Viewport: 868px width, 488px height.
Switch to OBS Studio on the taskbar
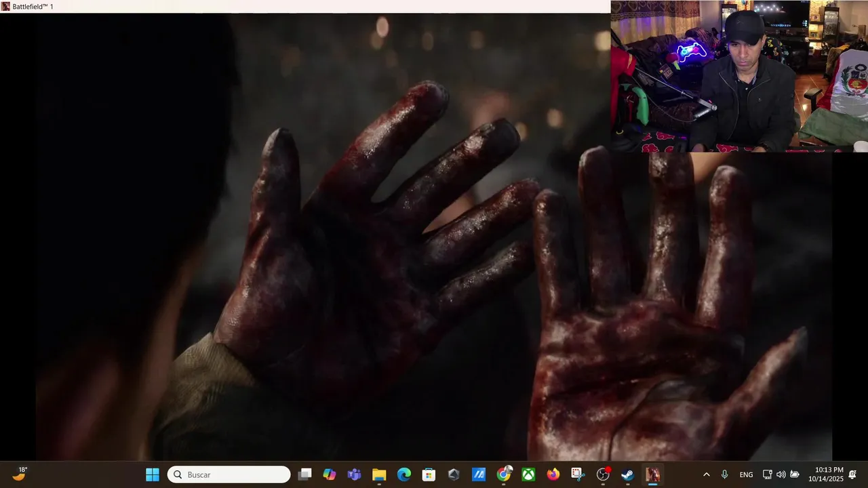(x=603, y=474)
